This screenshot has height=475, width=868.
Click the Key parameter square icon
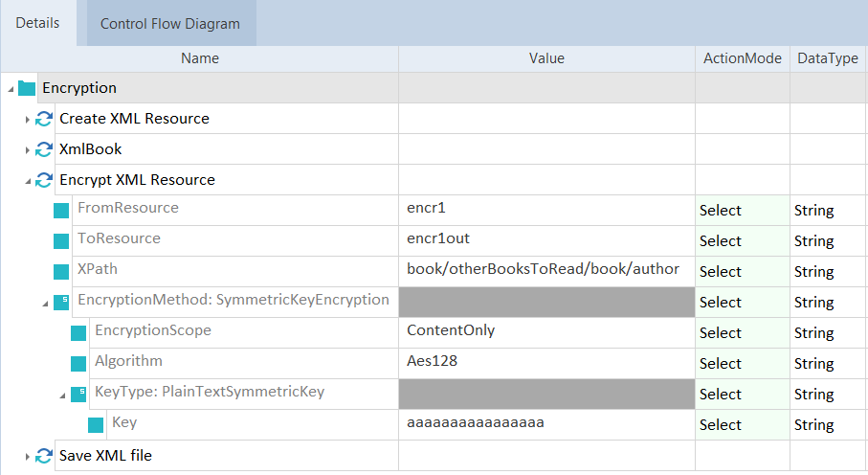click(x=96, y=425)
